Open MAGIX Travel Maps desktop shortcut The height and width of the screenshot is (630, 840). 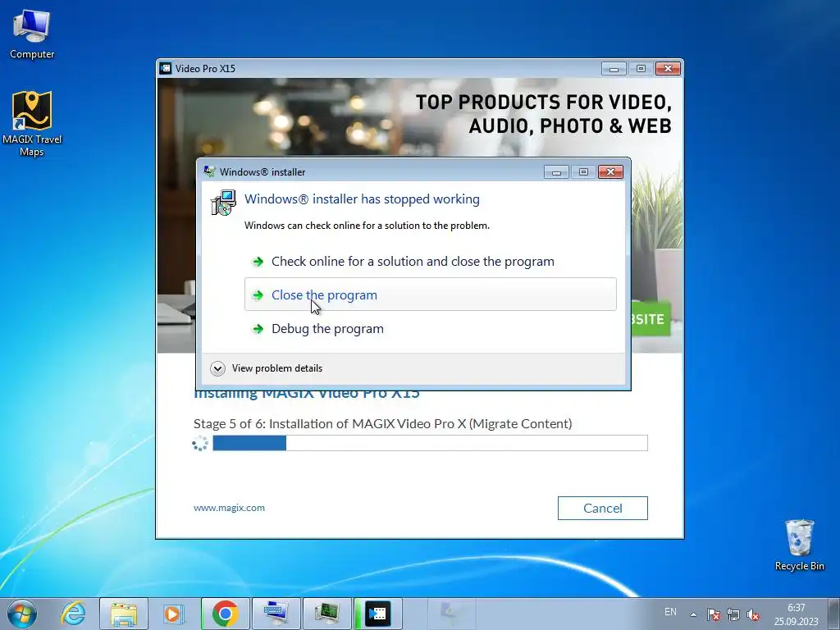click(32, 123)
